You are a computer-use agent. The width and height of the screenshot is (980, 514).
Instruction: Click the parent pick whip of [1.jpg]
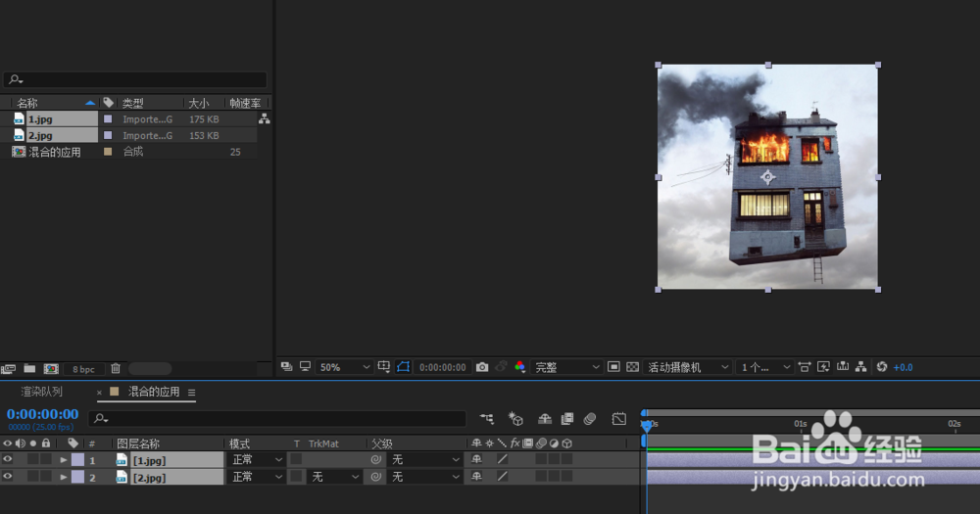coord(375,460)
